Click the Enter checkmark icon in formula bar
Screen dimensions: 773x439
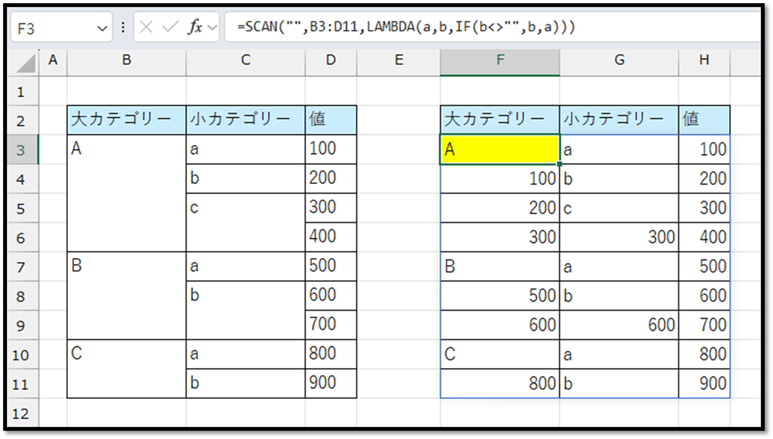(x=170, y=28)
